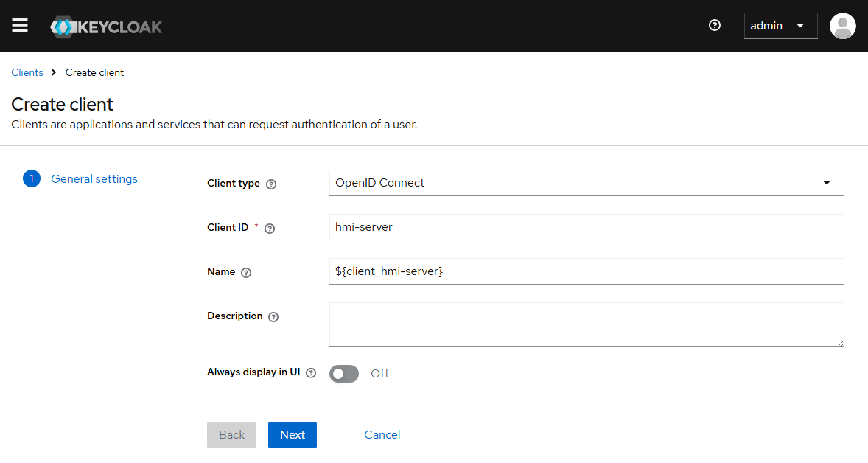Open the help icon in header
Screen dimensions: 868x463
pos(714,26)
